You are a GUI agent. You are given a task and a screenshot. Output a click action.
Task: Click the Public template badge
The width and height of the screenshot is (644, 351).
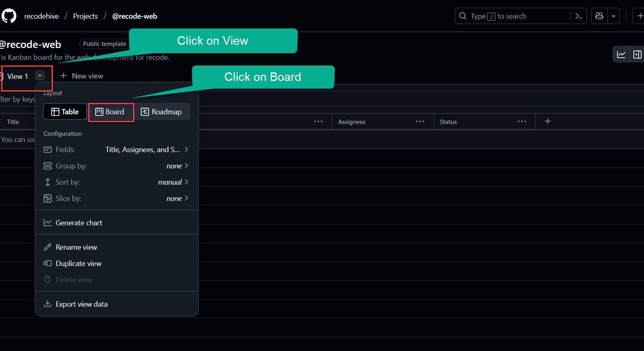105,44
